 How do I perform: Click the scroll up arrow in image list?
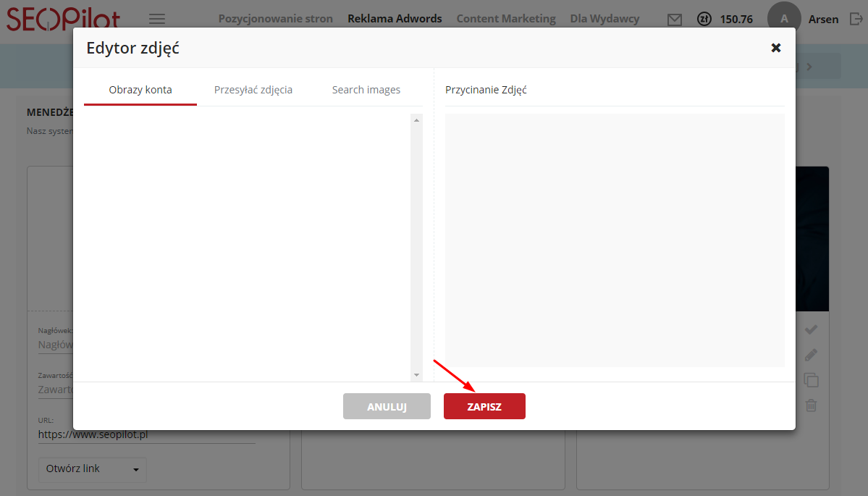(x=416, y=120)
